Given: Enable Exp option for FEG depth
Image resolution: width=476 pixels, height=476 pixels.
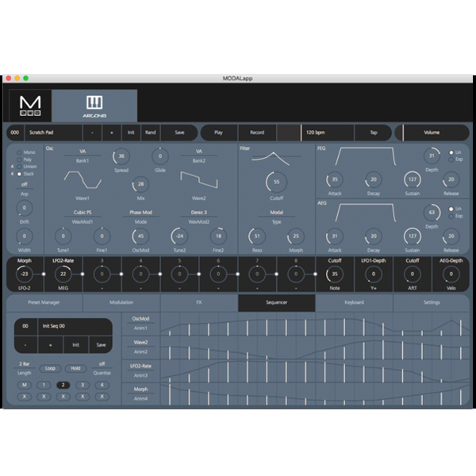Looking at the screenshot, I should coord(449,159).
